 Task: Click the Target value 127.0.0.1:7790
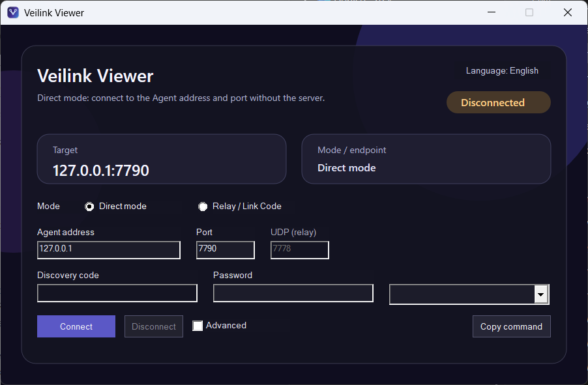click(101, 171)
